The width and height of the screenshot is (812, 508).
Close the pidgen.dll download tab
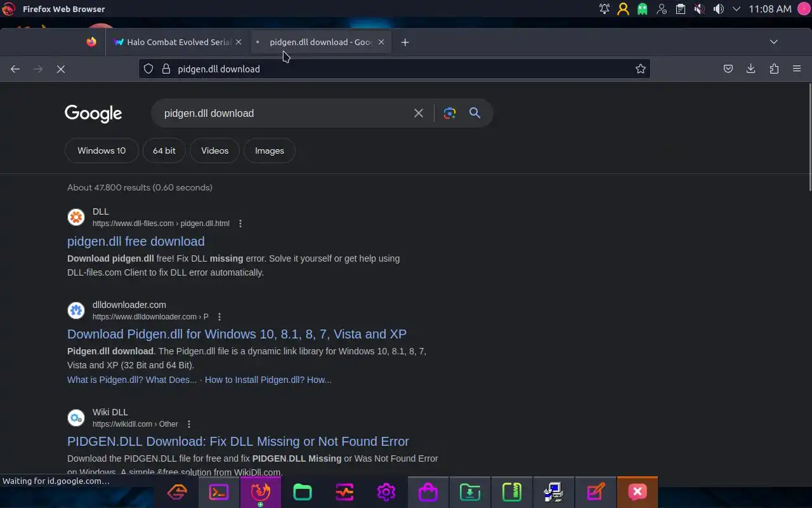pos(381,42)
